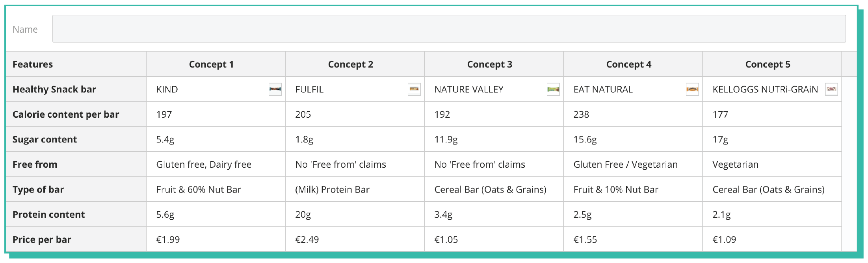
Task: Click the Calorie content per bar row label
Action: tap(66, 115)
